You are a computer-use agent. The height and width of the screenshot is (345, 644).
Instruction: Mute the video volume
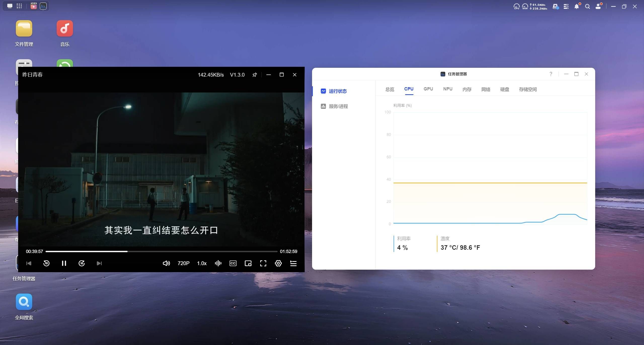coord(166,263)
